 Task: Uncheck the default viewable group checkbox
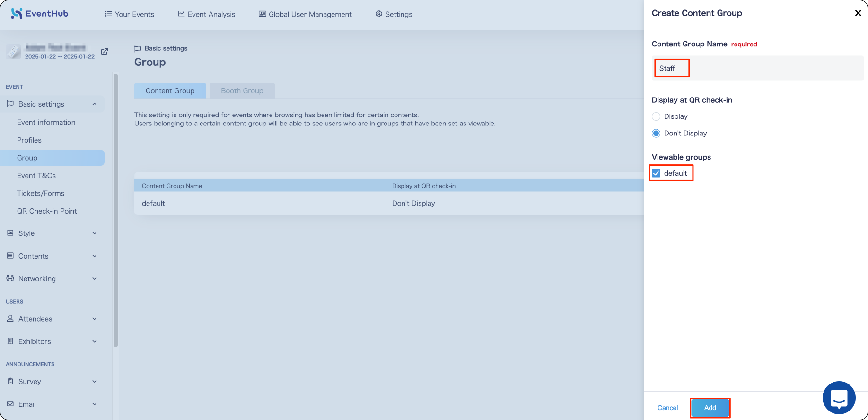pos(656,173)
